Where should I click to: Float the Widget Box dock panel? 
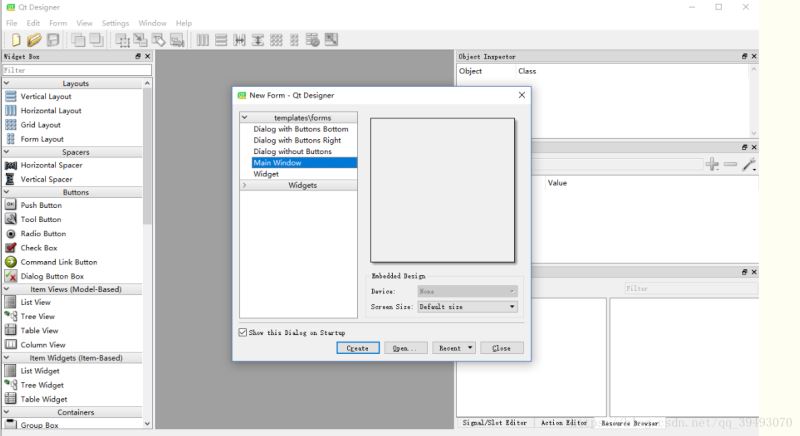[138, 56]
